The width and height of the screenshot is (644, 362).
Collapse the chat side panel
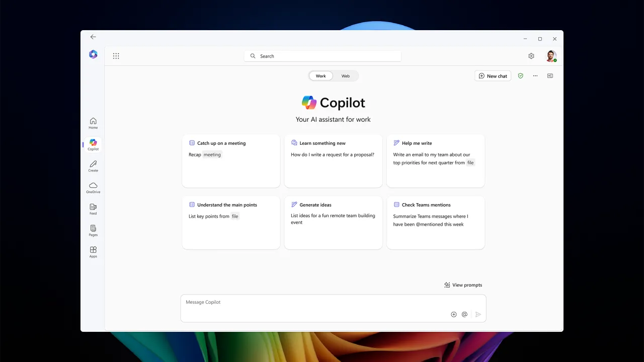550,75
